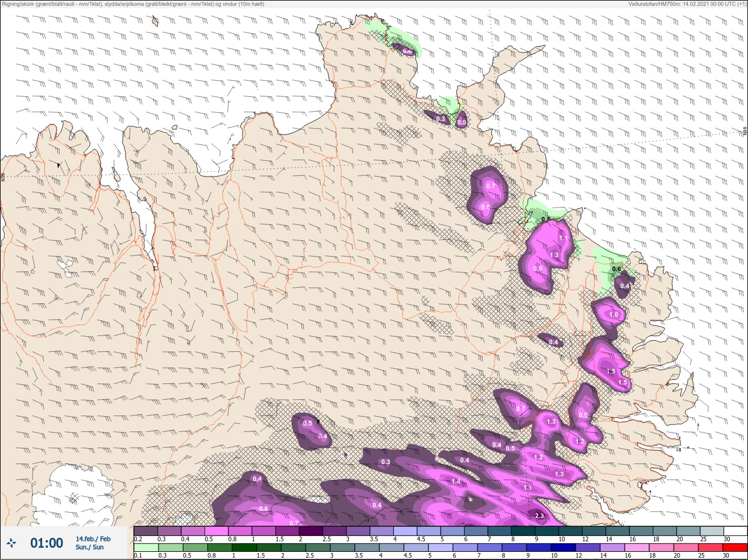Select the darkest purple 2 swatch in top legend
The image size is (748, 560).
pos(311,531)
